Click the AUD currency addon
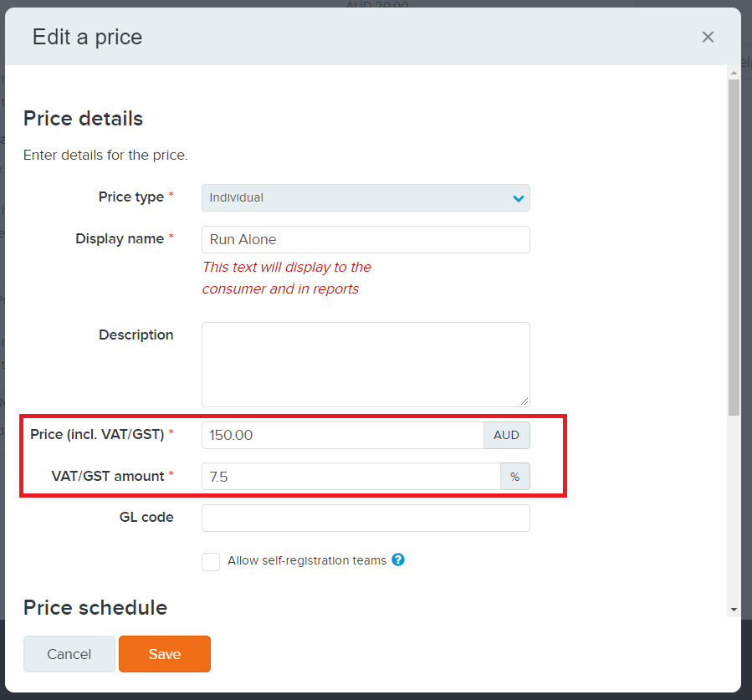752x700 pixels. click(x=506, y=435)
